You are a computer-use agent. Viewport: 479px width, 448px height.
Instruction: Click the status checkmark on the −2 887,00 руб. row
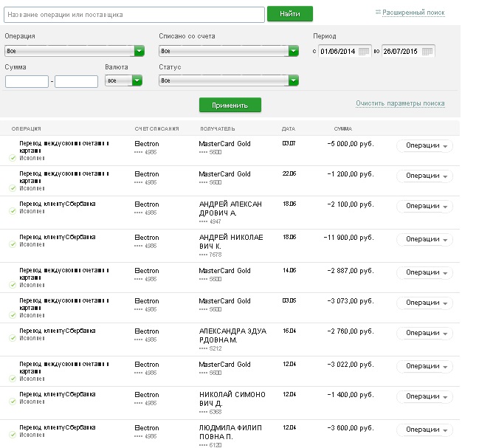tap(13, 286)
